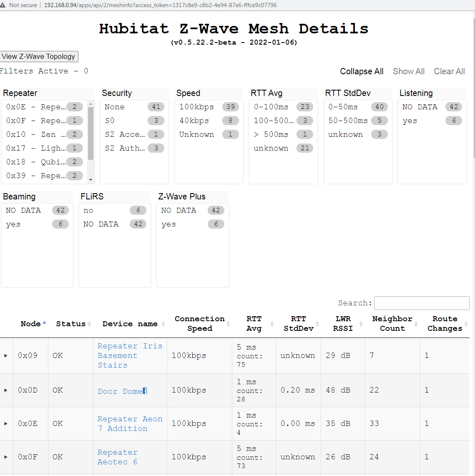Filter RTT Avg by > 500ms
Image resolution: width=475 pixels, height=476 pixels.
pos(283,134)
